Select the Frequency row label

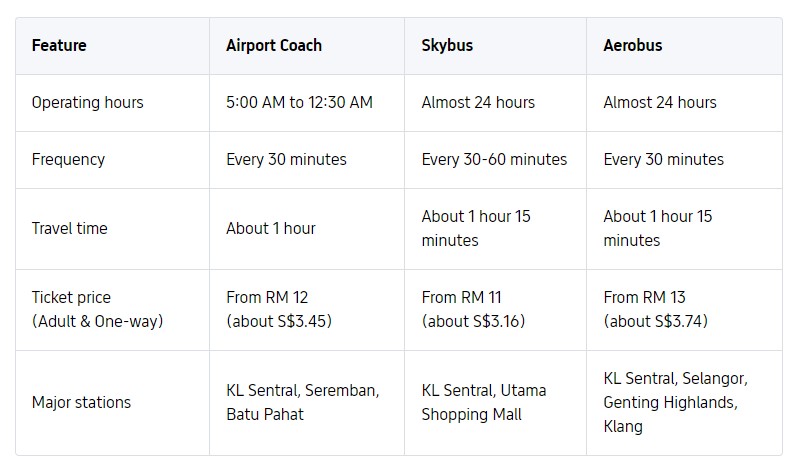(68, 159)
